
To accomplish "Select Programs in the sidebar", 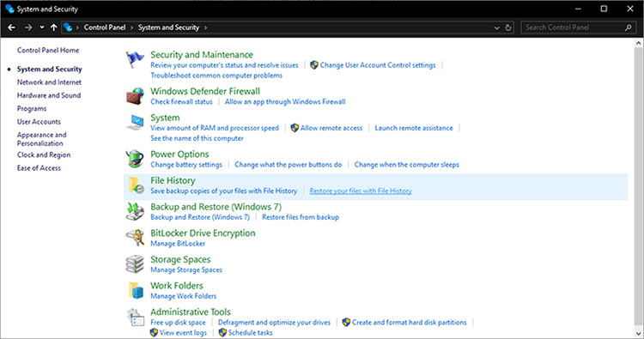I will click(x=32, y=108).
